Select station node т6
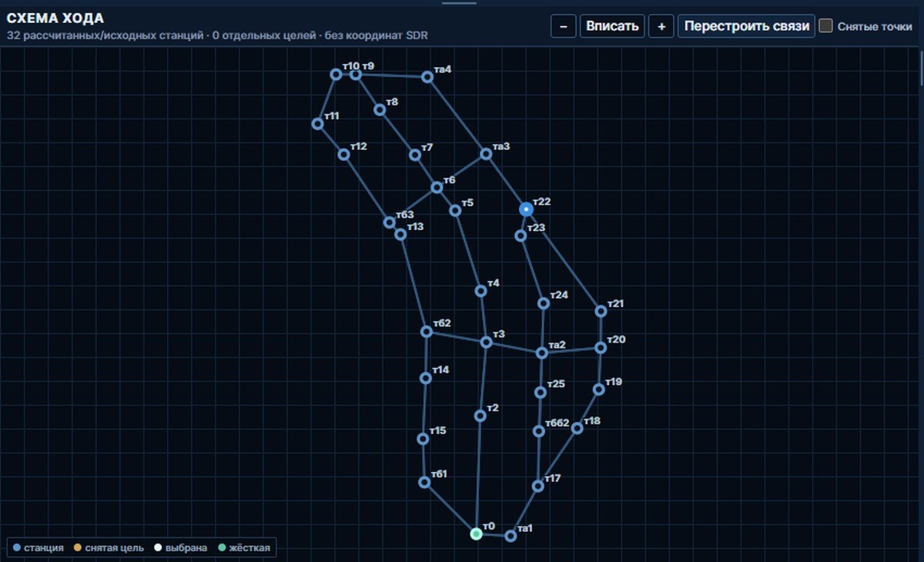This screenshot has width=924, height=562. pos(437,187)
